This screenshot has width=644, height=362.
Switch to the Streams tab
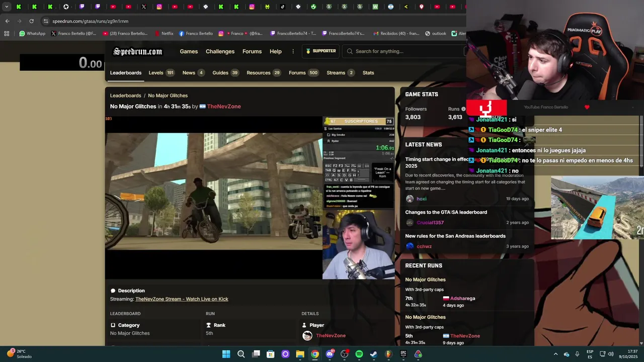click(x=341, y=73)
